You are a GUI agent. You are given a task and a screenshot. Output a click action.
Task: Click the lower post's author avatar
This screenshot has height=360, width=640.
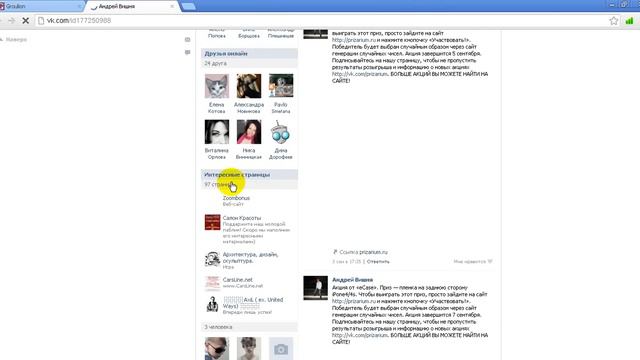click(316, 288)
